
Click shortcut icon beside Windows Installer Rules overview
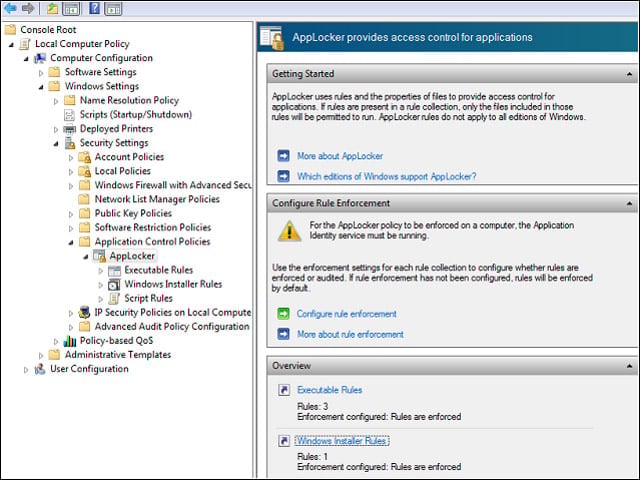click(284, 441)
